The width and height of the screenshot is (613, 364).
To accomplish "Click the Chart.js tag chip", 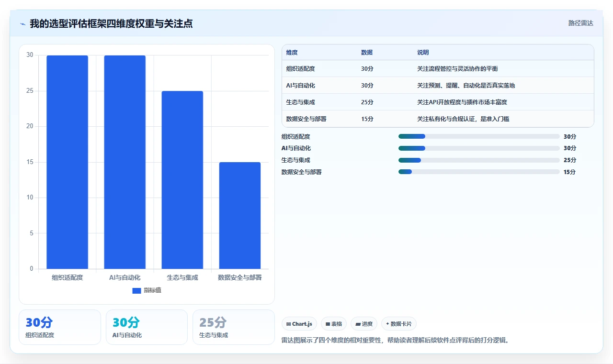I will [299, 324].
